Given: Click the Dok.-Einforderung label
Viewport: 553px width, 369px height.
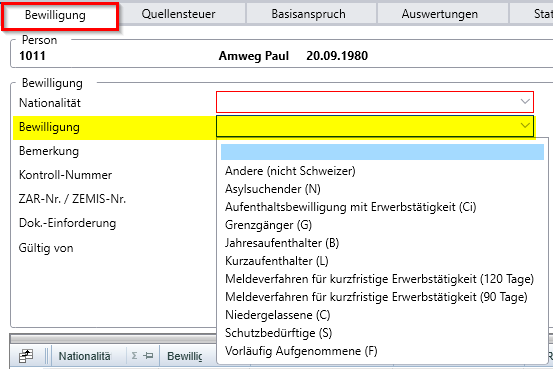Looking at the screenshot, I should click(x=67, y=223).
